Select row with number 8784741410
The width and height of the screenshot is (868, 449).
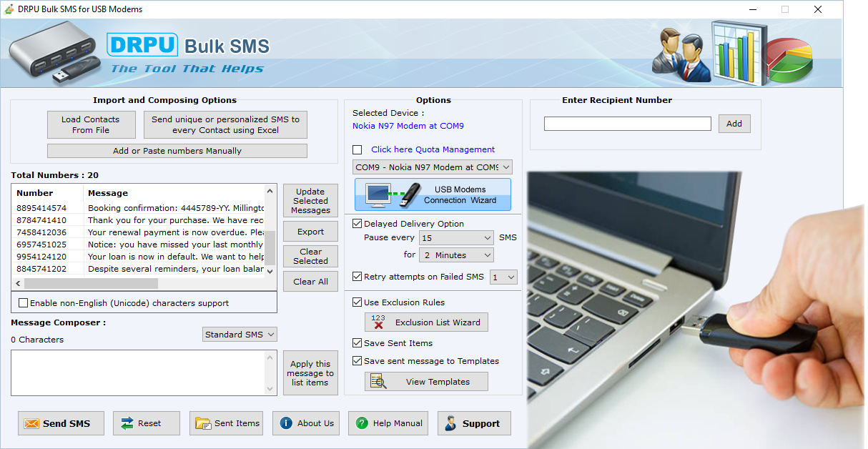click(139, 220)
